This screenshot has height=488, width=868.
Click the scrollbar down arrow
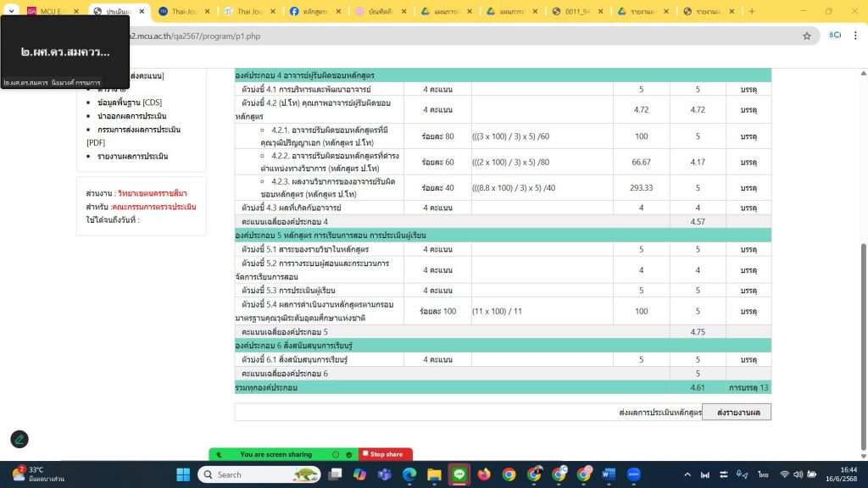coord(863,457)
